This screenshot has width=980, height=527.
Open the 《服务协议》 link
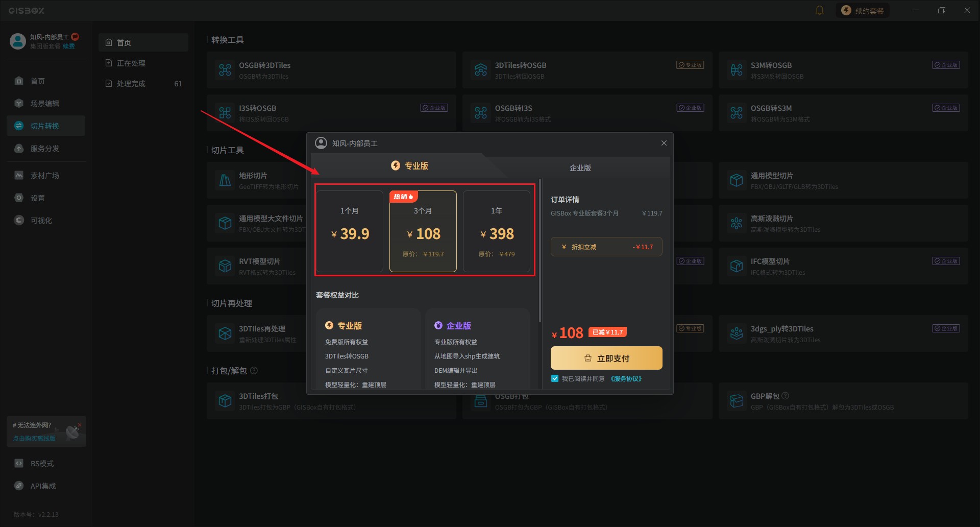pyautogui.click(x=626, y=379)
